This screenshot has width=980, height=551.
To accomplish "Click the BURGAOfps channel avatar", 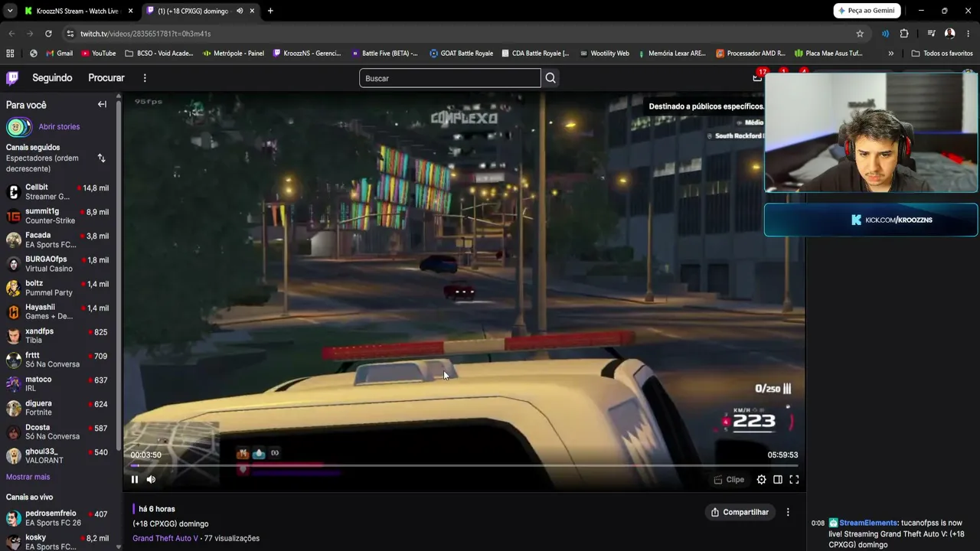I will click(13, 264).
